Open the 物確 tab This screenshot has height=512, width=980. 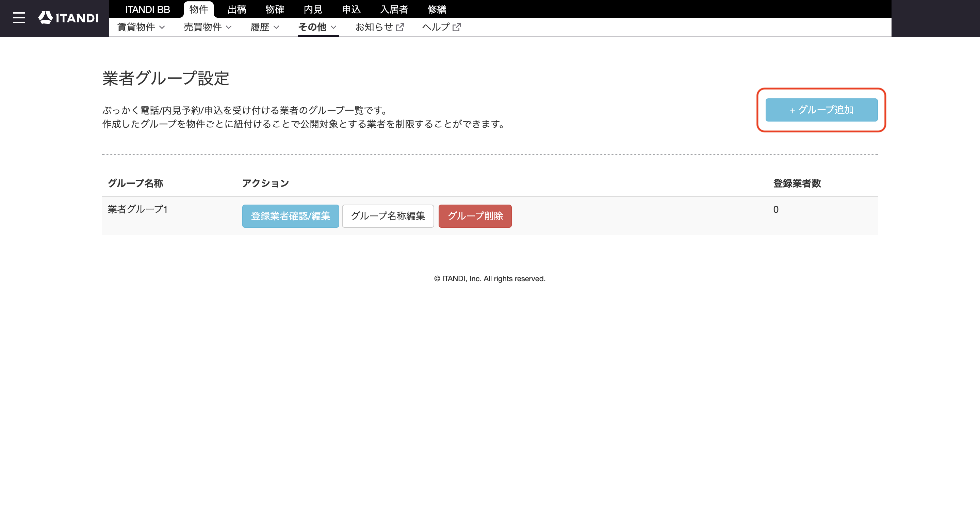tap(275, 9)
